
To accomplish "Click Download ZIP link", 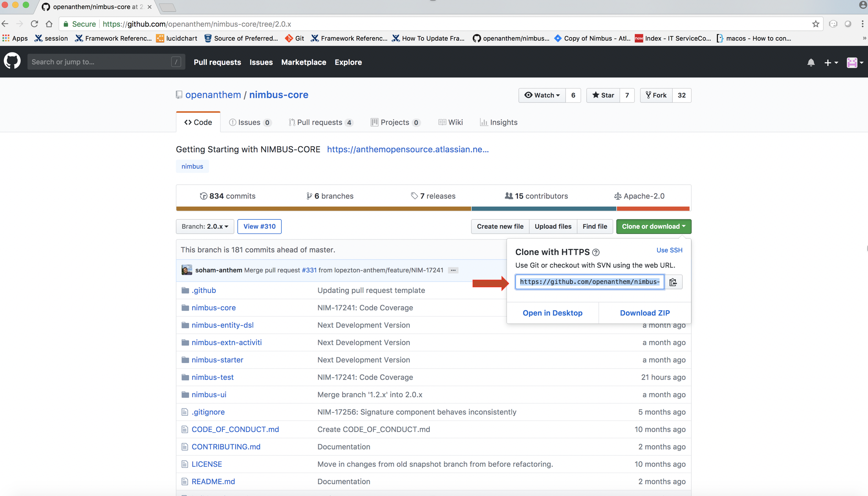I will pyautogui.click(x=644, y=313).
